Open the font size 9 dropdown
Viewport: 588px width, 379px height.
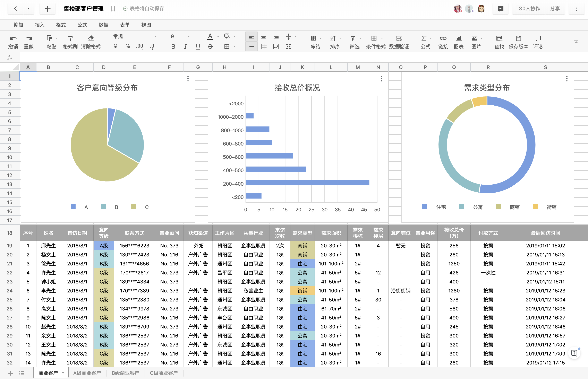180,36
